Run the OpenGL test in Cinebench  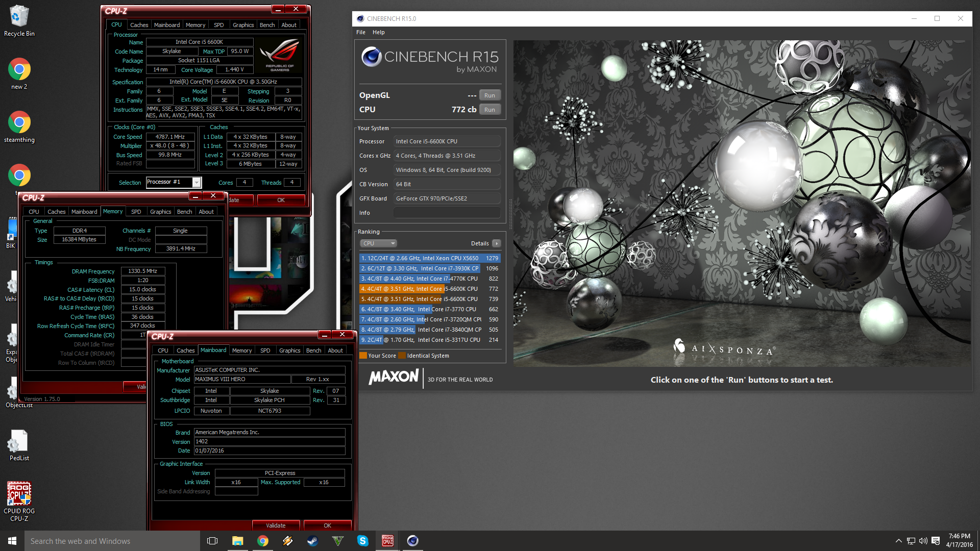click(489, 95)
